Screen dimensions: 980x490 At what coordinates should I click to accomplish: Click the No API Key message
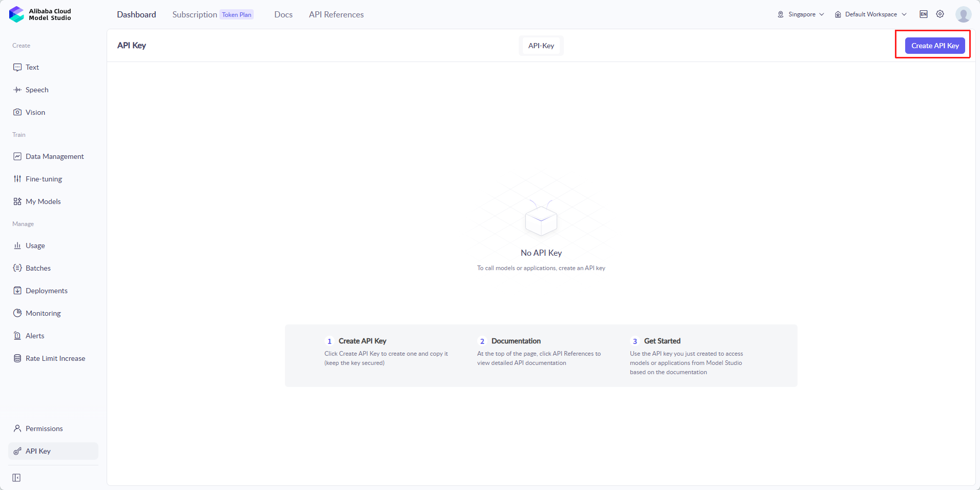coord(541,253)
